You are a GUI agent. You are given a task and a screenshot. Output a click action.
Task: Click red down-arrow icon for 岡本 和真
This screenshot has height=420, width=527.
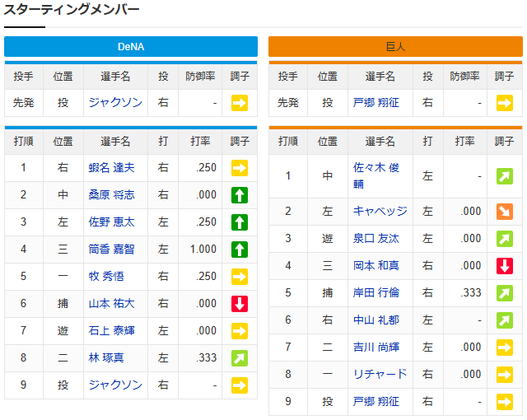[505, 266]
